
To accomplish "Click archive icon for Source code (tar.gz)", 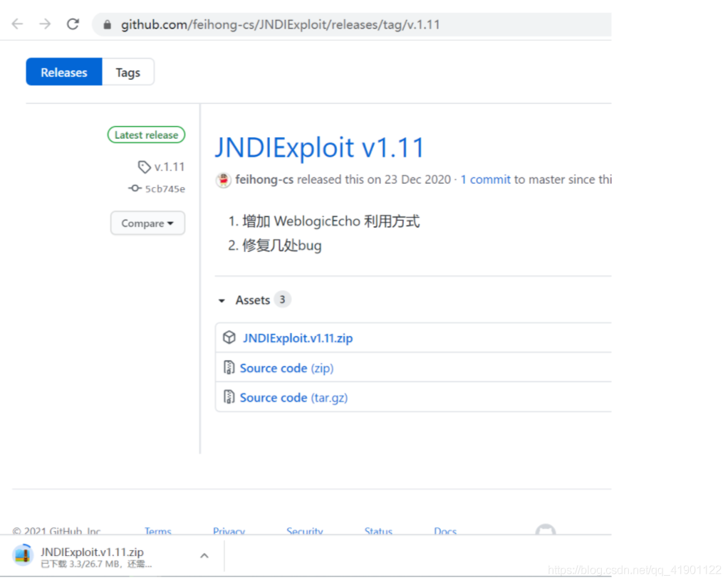I will [229, 397].
